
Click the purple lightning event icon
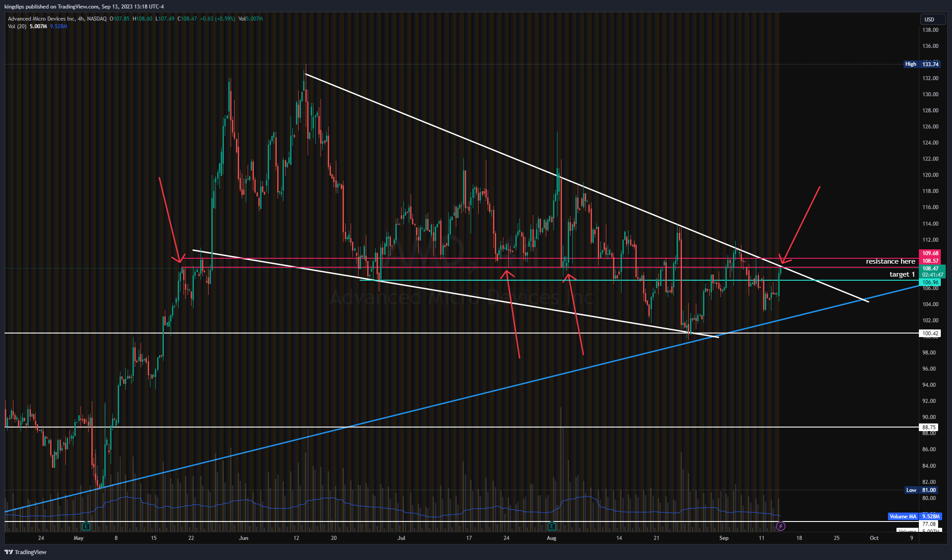[780, 526]
